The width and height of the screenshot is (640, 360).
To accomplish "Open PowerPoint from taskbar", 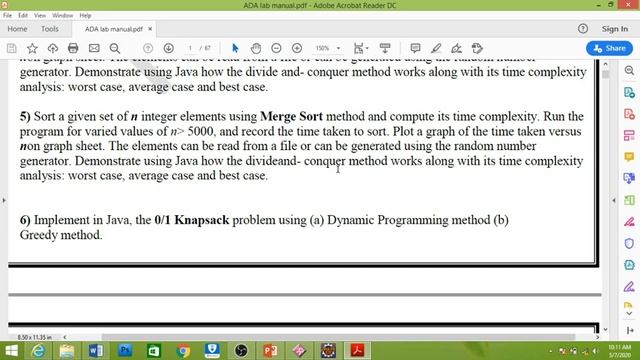I will tap(270, 351).
